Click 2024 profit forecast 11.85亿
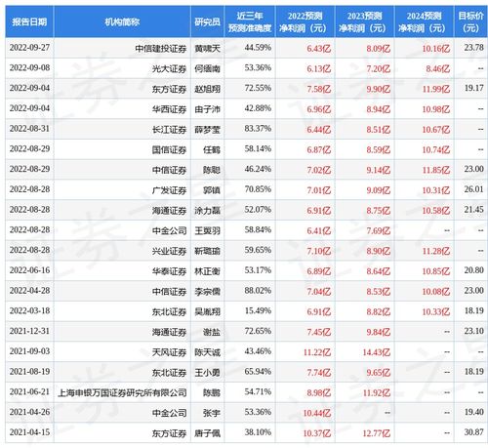488x448 pixels. (436, 170)
